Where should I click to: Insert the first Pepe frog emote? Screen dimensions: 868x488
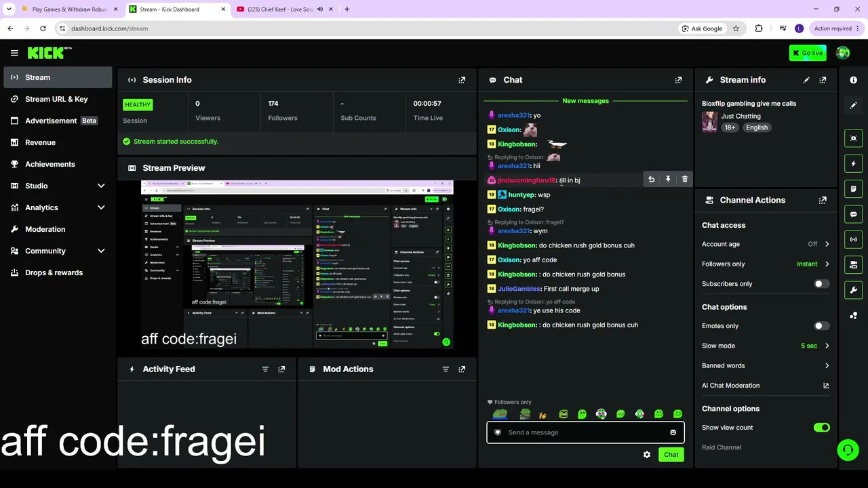pos(500,414)
